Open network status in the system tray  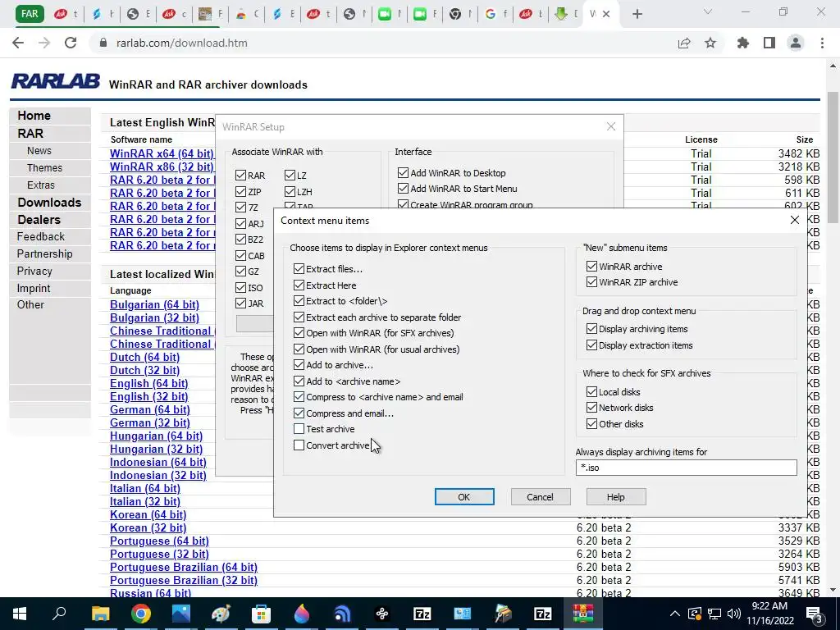pos(714,614)
